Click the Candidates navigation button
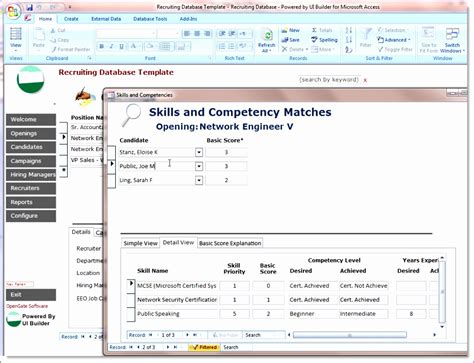The width and height of the screenshot is (474, 363). [x=31, y=147]
